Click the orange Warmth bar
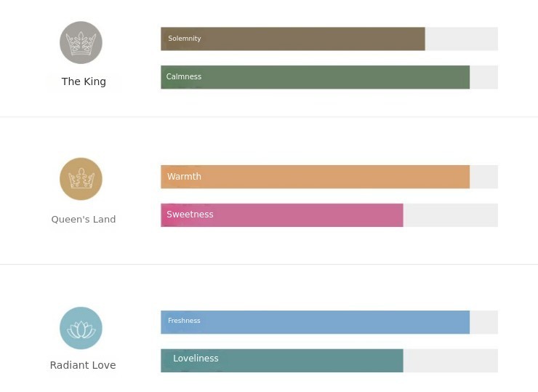 pyautogui.click(x=315, y=177)
